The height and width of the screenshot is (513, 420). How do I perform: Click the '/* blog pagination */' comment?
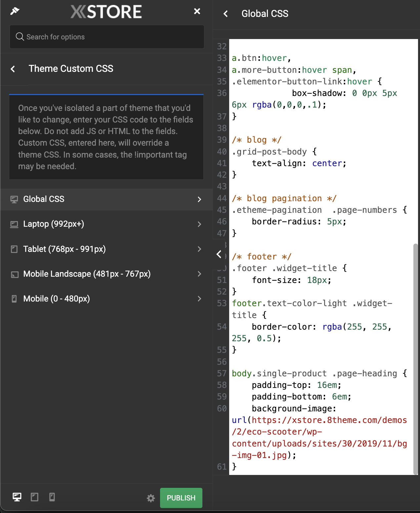point(284,198)
